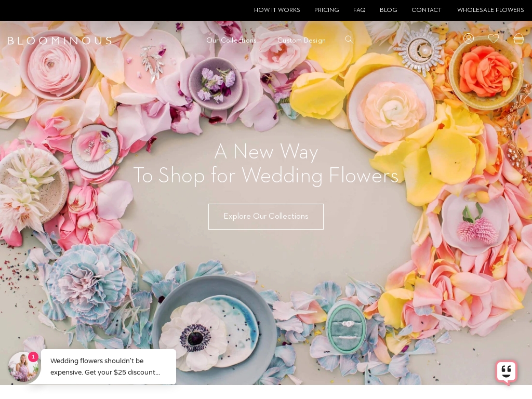532x399 pixels.
Task: Open the chat smiley bubble icon
Action: [x=506, y=371]
